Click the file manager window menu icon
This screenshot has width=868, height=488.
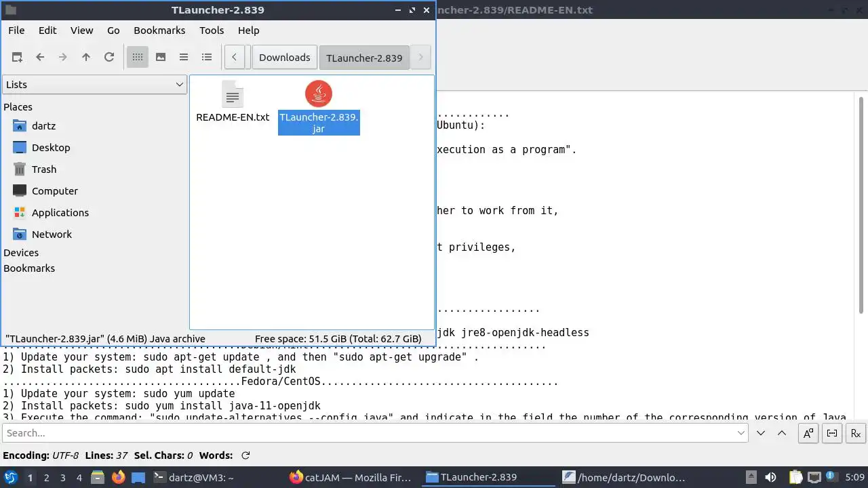click(x=10, y=10)
